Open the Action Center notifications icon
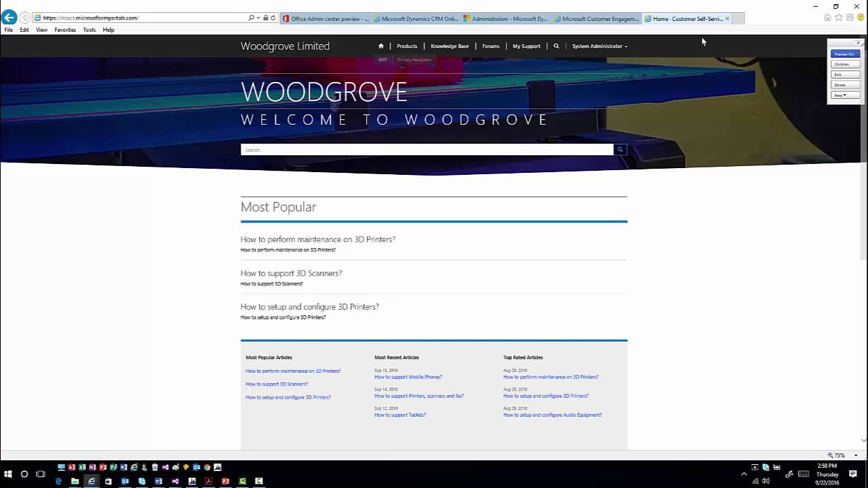Screen dimensions: 868x488 (853, 474)
